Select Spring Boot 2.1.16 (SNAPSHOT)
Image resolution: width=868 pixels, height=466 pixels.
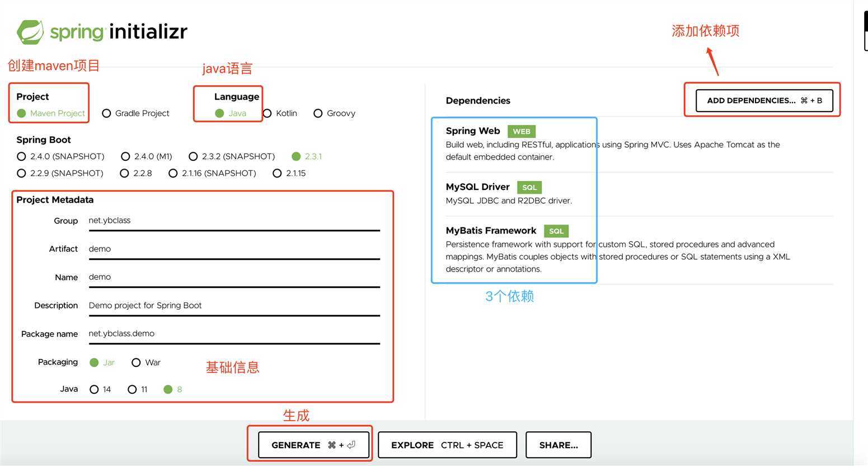click(212, 173)
